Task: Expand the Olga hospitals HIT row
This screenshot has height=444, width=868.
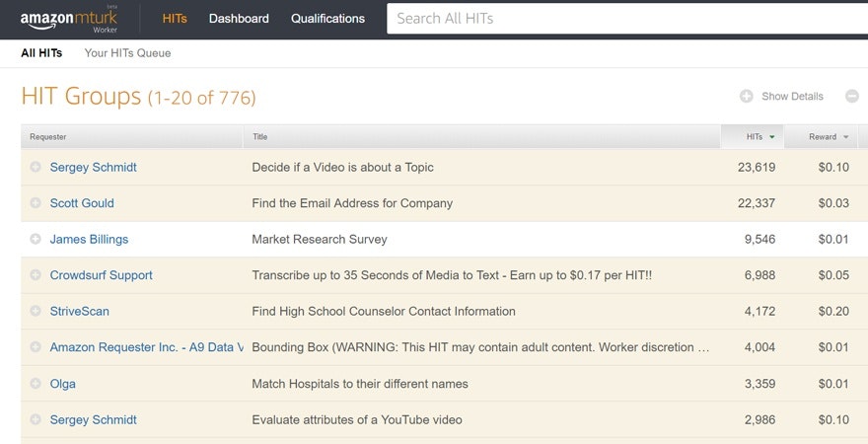Action: point(36,384)
